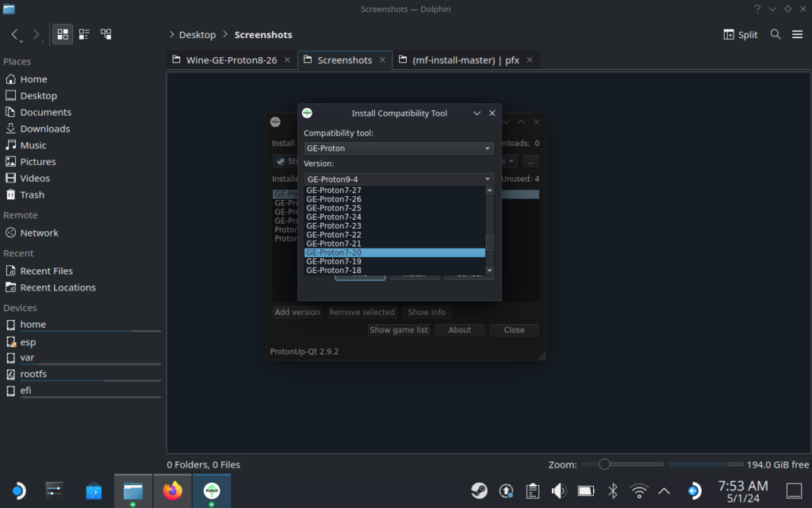Close the Wine-GE-Proton8-26 tab
This screenshot has height=508, width=812.
(x=287, y=60)
